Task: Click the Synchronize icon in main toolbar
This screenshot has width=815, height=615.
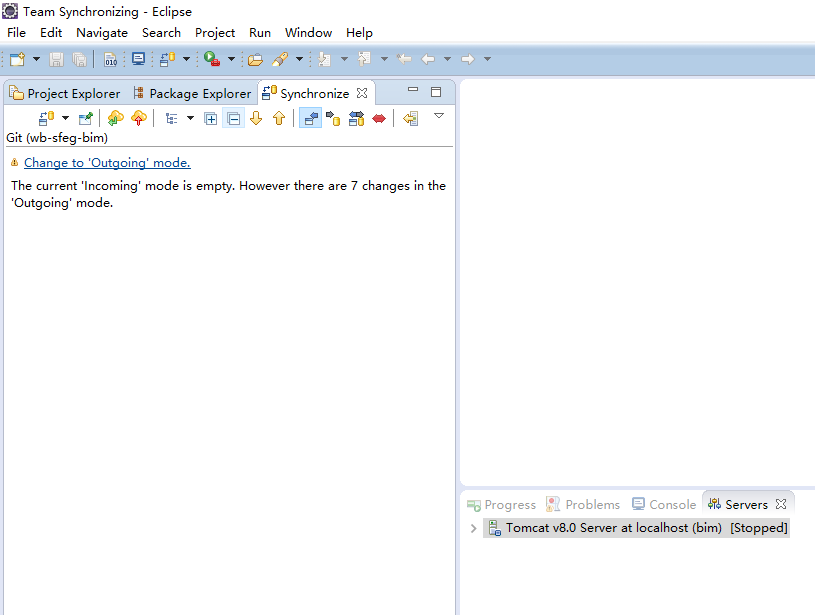Action: point(167,59)
